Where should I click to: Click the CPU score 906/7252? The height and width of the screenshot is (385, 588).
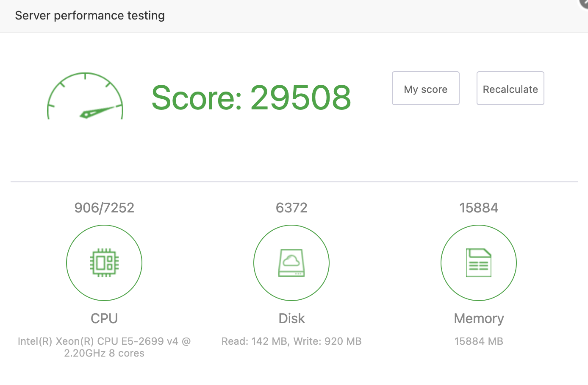104,208
